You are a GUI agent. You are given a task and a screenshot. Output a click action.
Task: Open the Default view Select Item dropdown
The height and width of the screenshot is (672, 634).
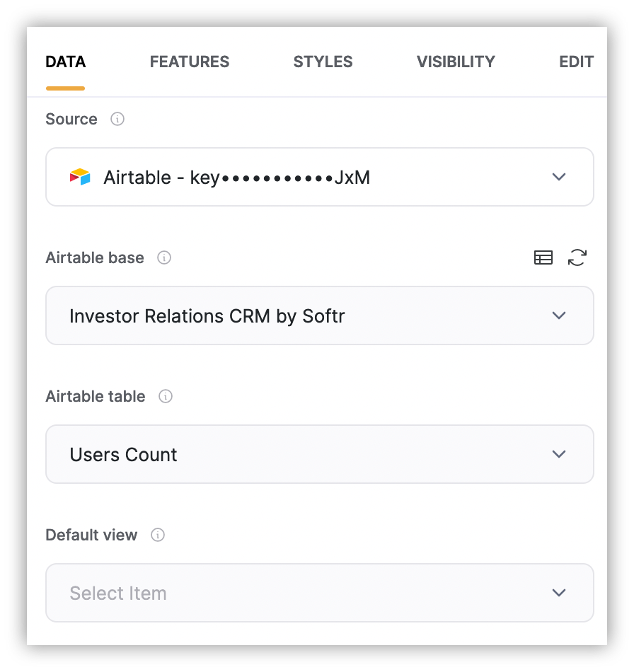[320, 593]
